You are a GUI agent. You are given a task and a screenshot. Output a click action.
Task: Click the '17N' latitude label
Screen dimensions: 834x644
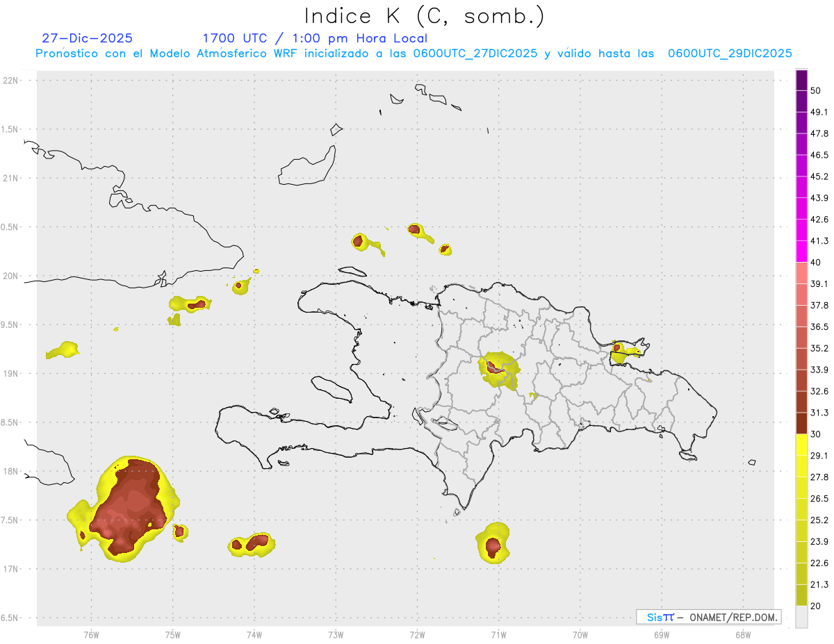tap(11, 569)
